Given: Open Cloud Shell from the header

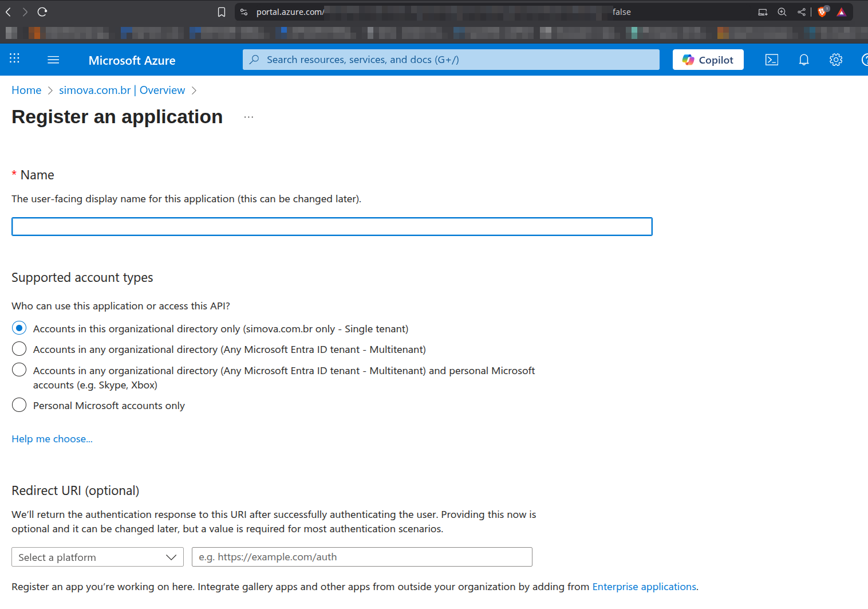Looking at the screenshot, I should pyautogui.click(x=771, y=60).
